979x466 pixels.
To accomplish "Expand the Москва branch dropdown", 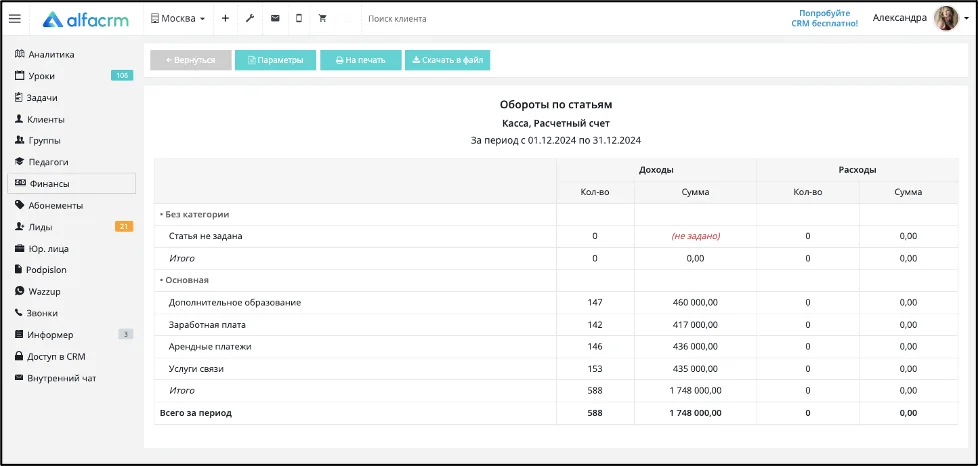I will click(178, 19).
